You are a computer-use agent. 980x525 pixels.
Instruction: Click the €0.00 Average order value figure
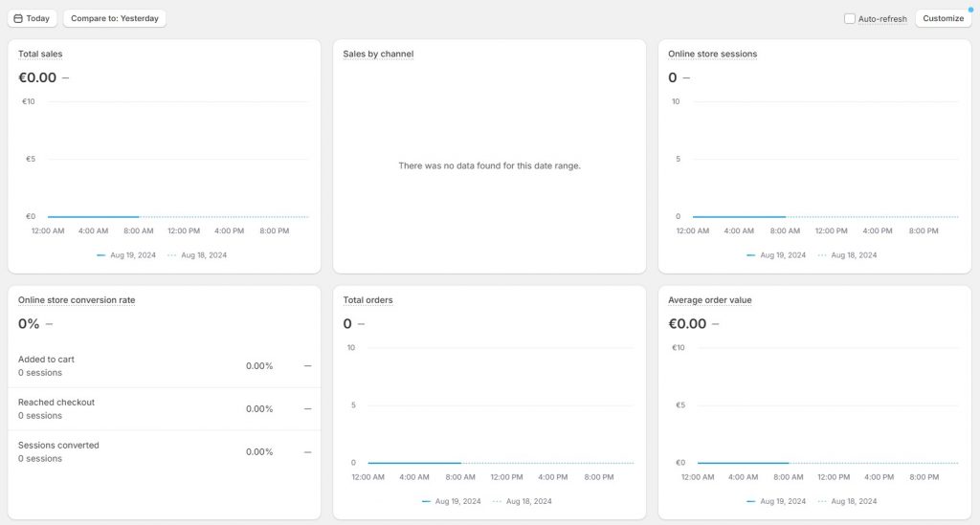click(687, 323)
